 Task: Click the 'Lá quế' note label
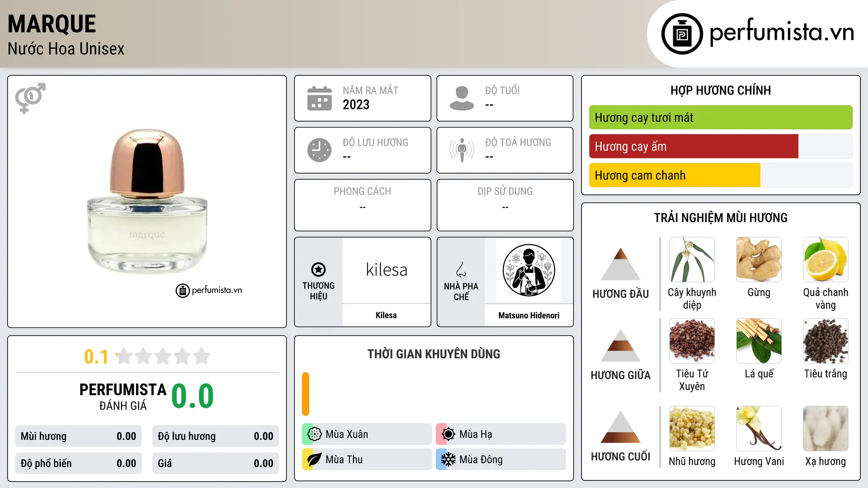click(x=759, y=374)
